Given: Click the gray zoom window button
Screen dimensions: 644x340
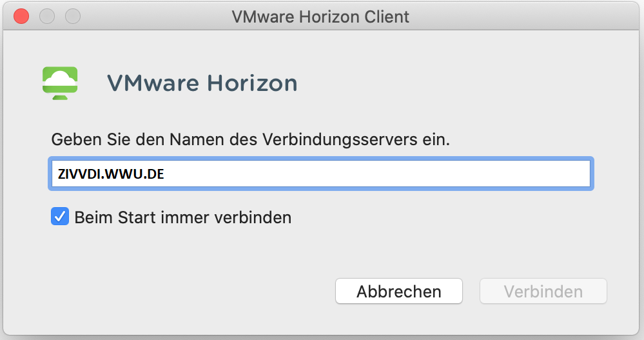Looking at the screenshot, I should click(73, 16).
